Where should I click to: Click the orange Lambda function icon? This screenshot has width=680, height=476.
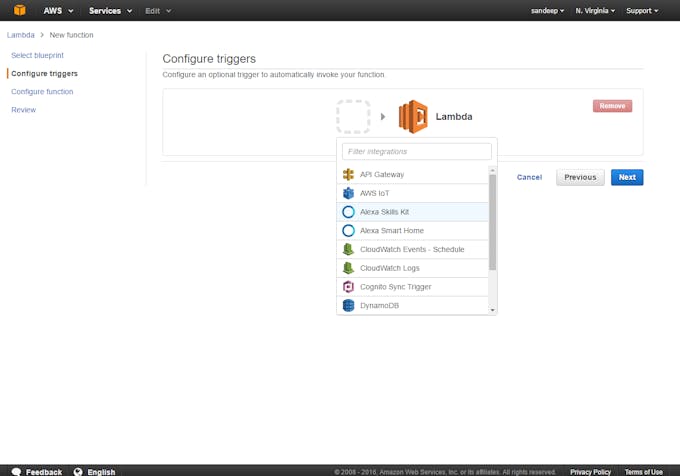(413, 117)
